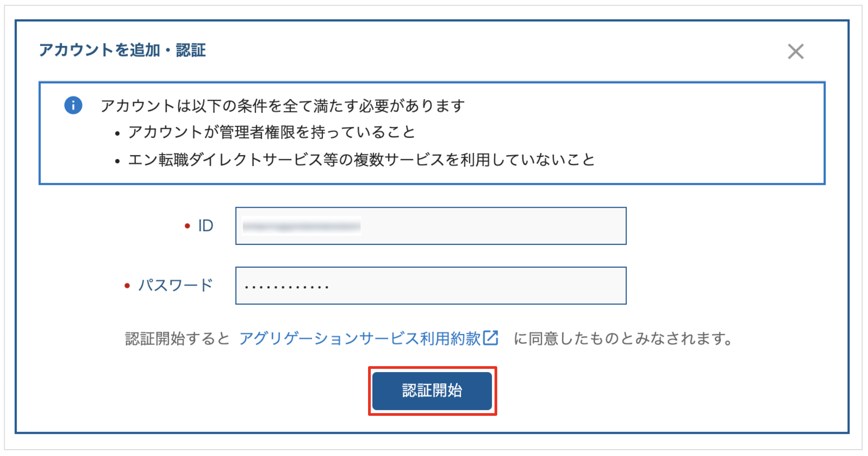Click the blue info icon
Screen dimensions: 868x456
click(x=73, y=105)
